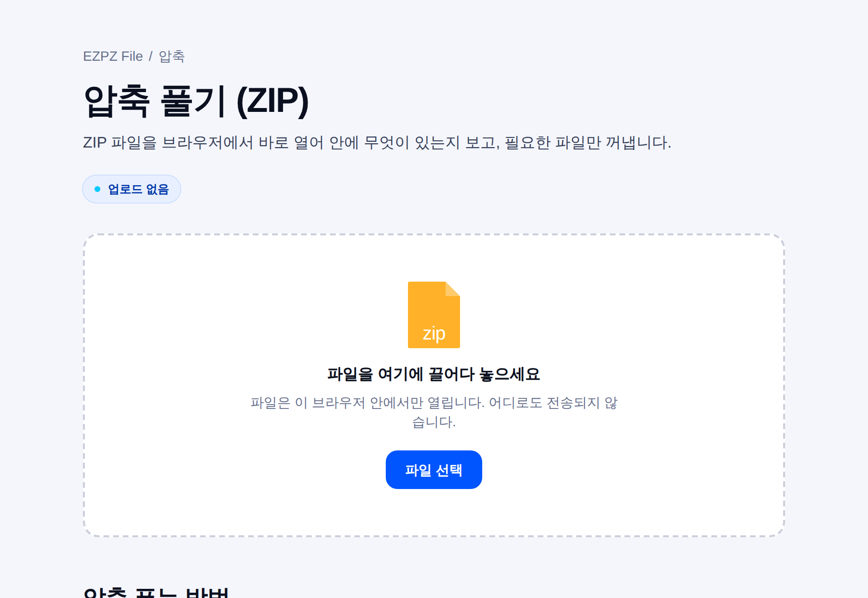868x598 pixels.
Task: Click the ZIP 파일을 브라우저에서 description line
Action: click(377, 143)
